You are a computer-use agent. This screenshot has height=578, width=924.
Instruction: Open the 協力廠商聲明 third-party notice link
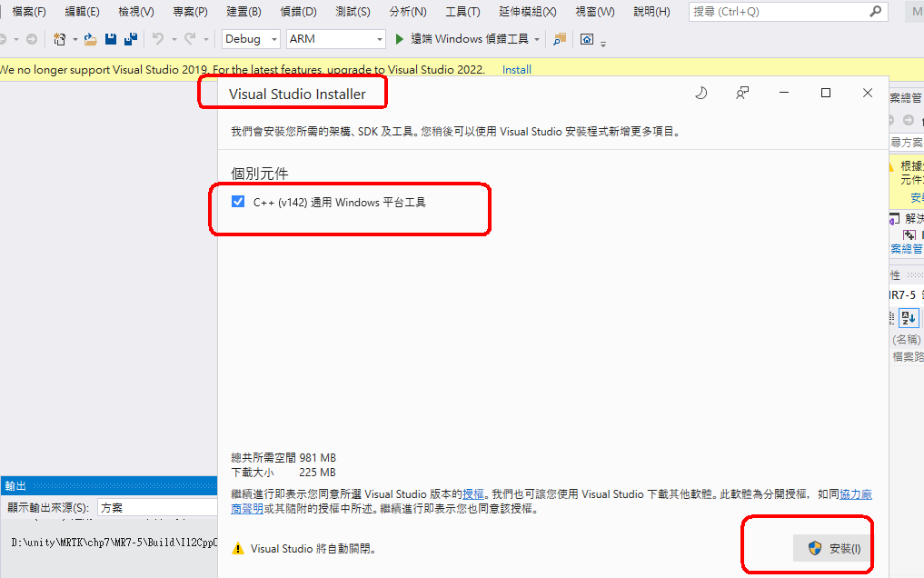(854, 494)
